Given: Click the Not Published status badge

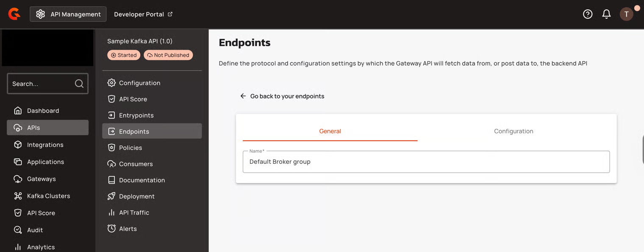Looking at the screenshot, I should (x=168, y=55).
